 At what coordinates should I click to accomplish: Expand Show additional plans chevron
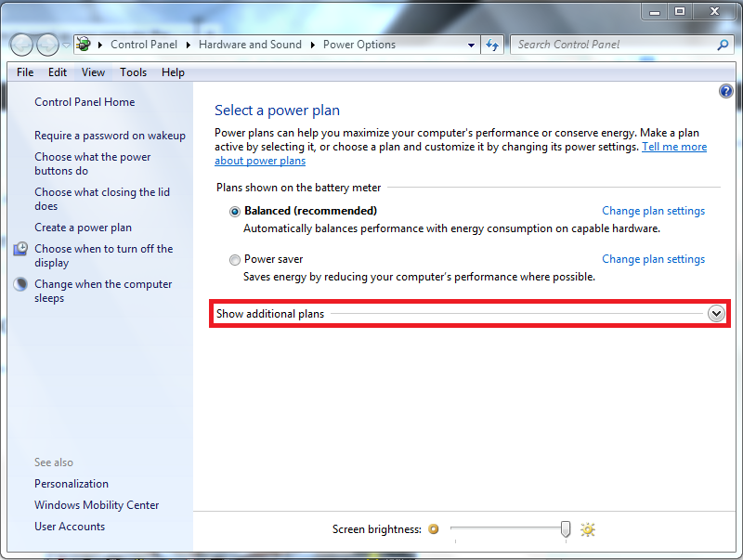pyautogui.click(x=716, y=314)
